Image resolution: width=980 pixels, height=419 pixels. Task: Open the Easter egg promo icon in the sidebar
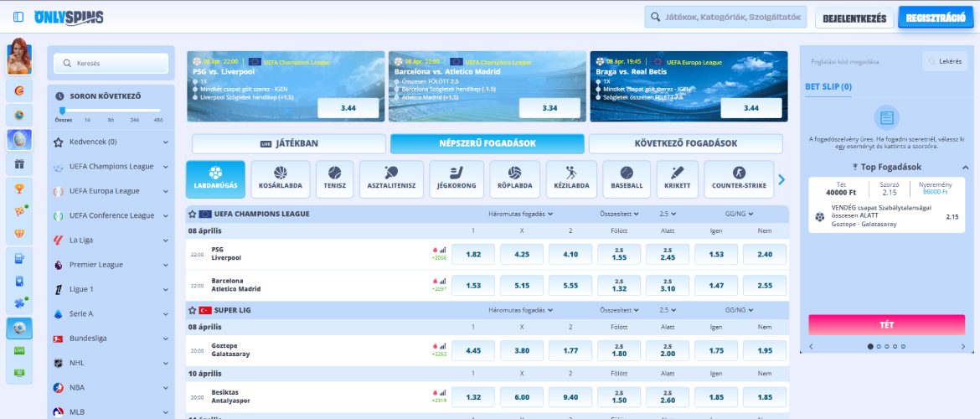click(19, 139)
